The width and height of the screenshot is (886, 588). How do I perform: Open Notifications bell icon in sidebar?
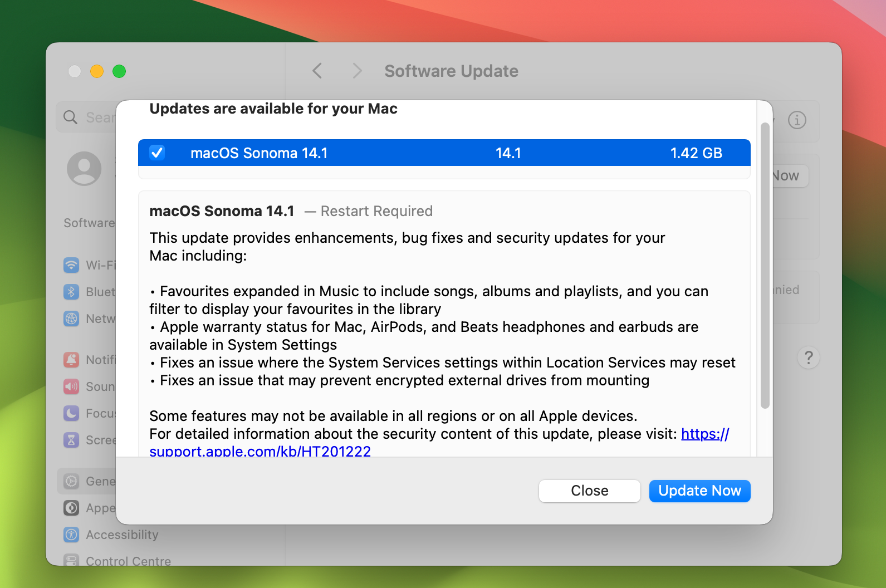click(x=71, y=360)
